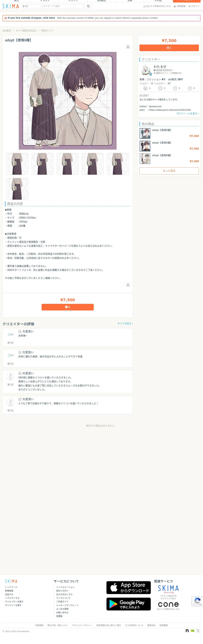Click 新規登録 in the header
The width and height of the screenshot is (203, 644).
(180, 6)
